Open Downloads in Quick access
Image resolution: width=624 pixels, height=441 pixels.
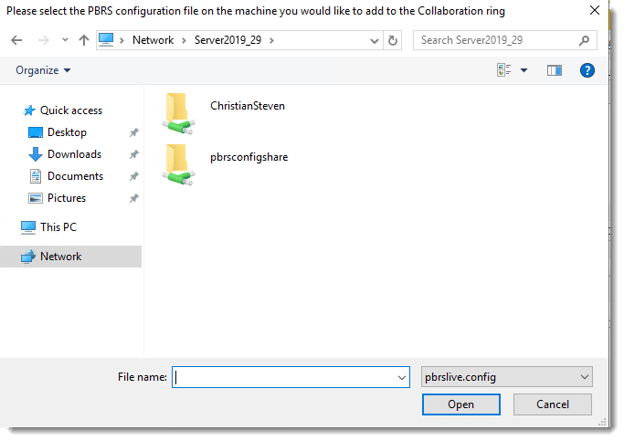[74, 154]
